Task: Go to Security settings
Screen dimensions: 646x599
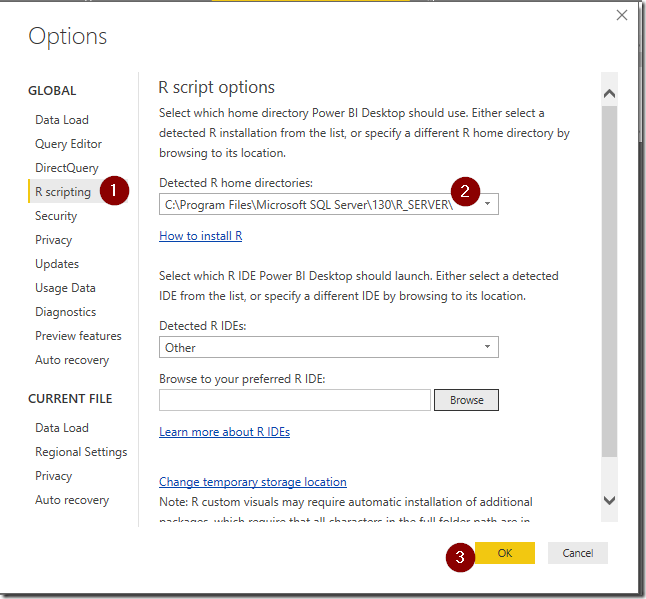Action: click(x=56, y=216)
